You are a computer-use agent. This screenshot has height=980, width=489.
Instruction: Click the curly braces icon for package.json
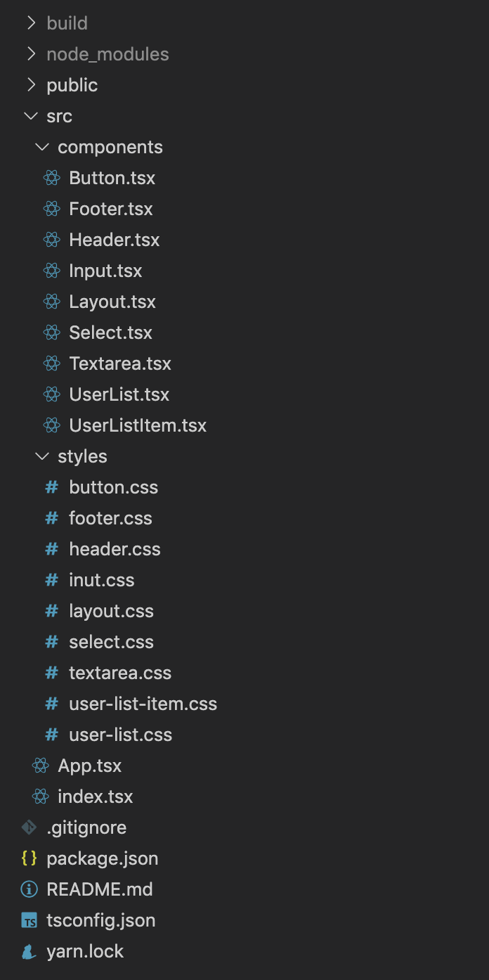click(x=29, y=858)
